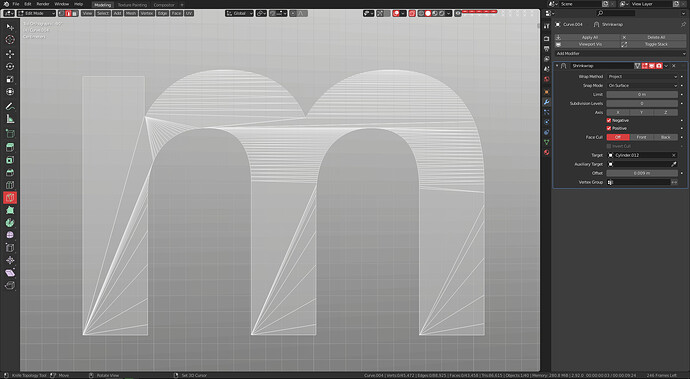This screenshot has height=379, width=690.
Task: Open the Snap Mode dropdown
Action: coord(642,85)
